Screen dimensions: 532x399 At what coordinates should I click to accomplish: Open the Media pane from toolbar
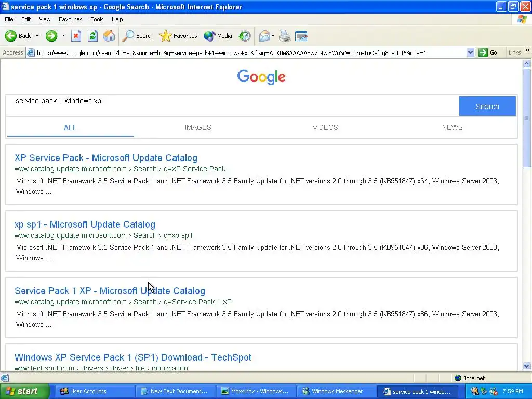point(218,36)
